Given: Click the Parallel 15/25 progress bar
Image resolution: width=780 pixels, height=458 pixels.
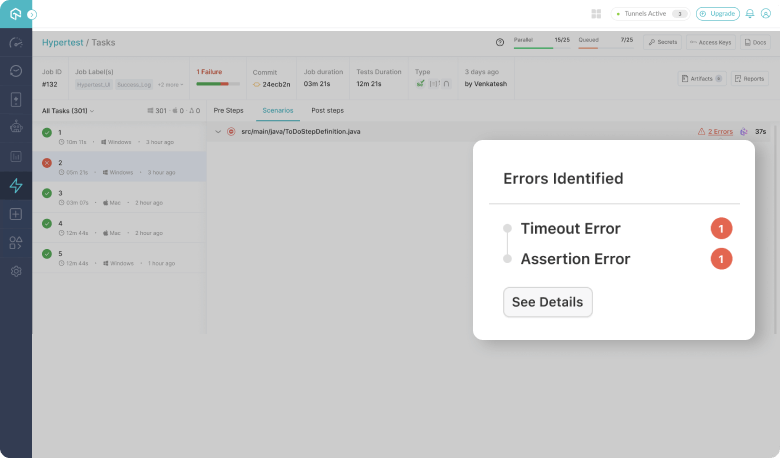Looking at the screenshot, I should pyautogui.click(x=542, y=48).
